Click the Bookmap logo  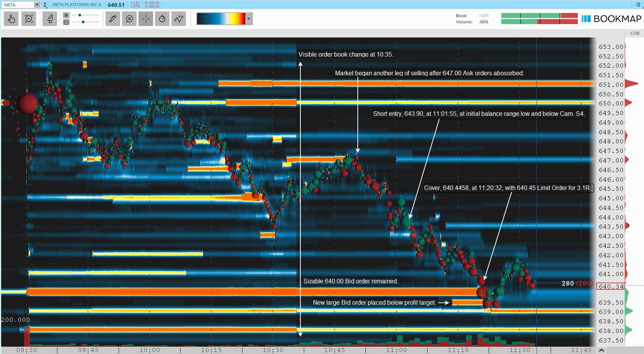[611, 19]
